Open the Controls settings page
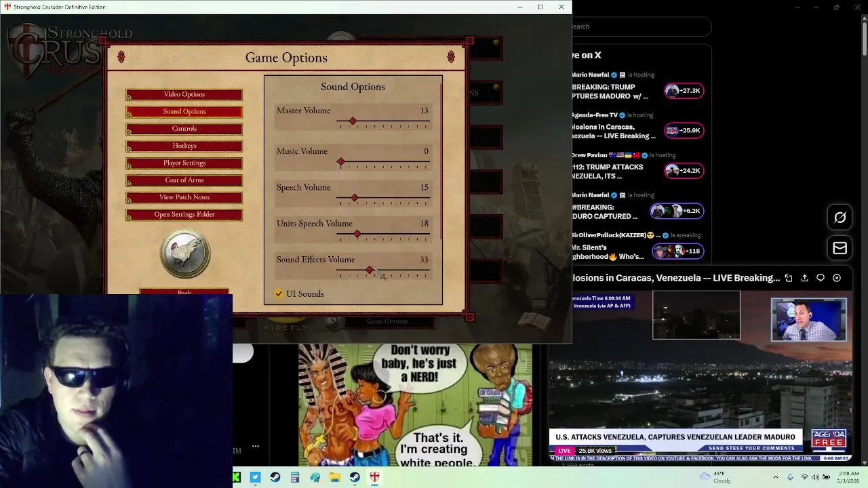868x488 pixels. pos(184,129)
